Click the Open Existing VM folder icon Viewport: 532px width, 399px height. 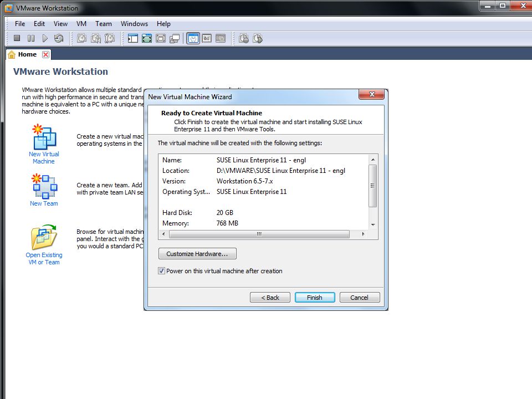coord(44,237)
